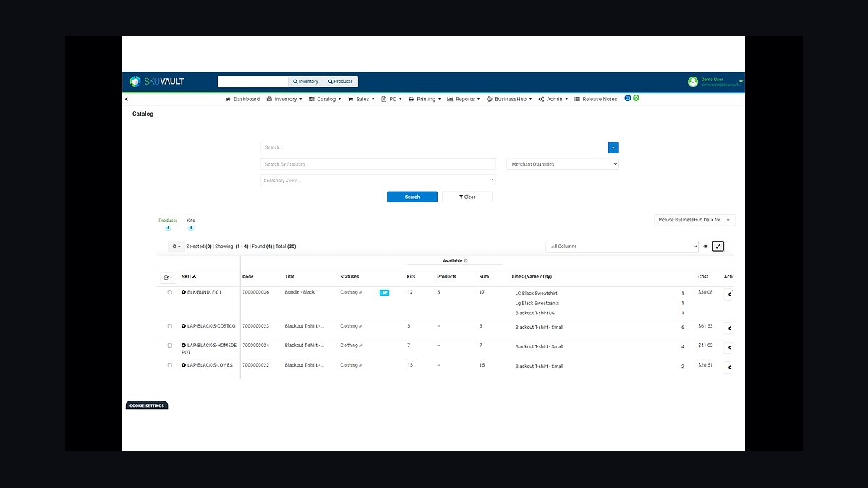Click the Inventory search button in top bar

305,82
